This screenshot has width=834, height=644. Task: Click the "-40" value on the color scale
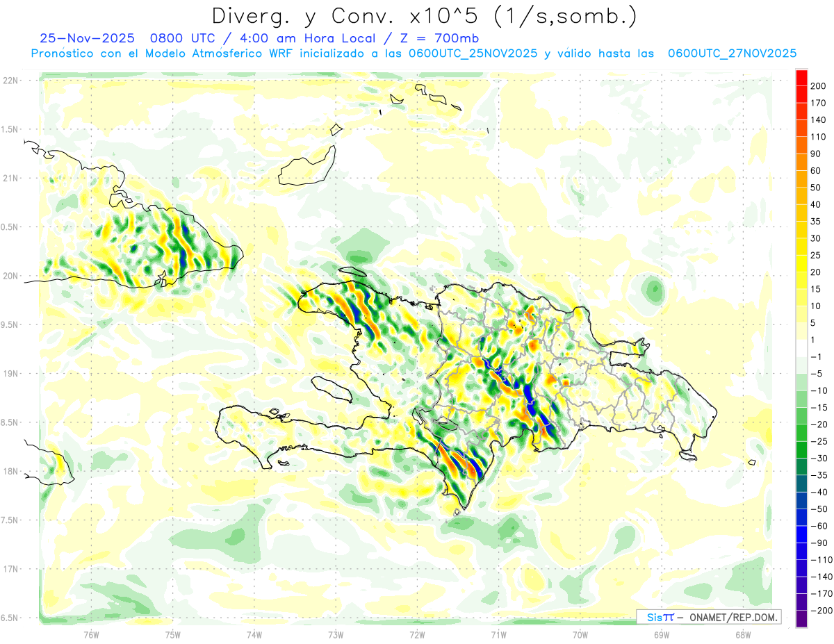[819, 493]
